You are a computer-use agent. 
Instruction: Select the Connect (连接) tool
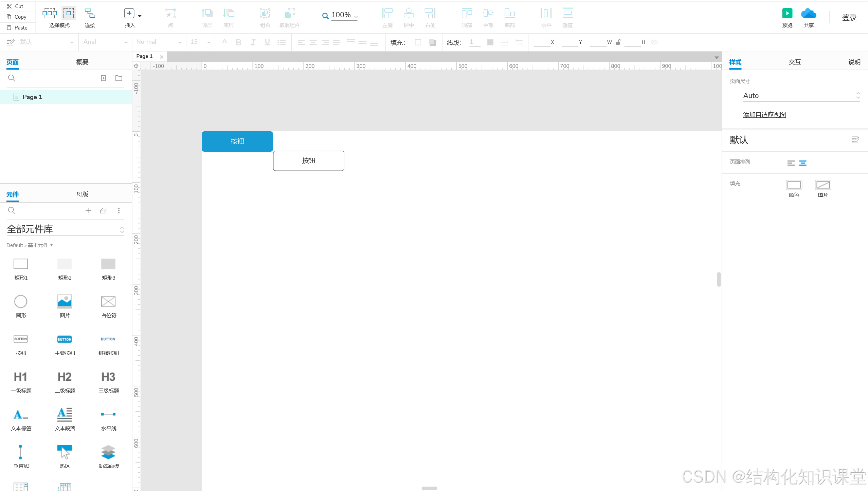coord(90,14)
